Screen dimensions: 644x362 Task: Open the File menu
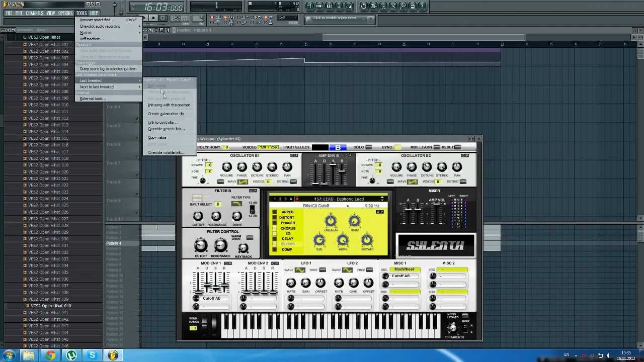click(x=9, y=14)
